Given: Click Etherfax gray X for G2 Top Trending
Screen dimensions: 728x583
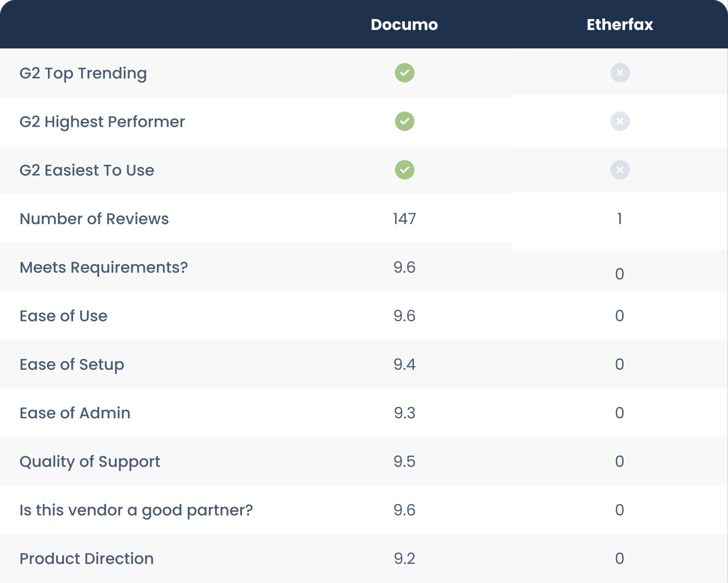Looking at the screenshot, I should pyautogui.click(x=620, y=73).
